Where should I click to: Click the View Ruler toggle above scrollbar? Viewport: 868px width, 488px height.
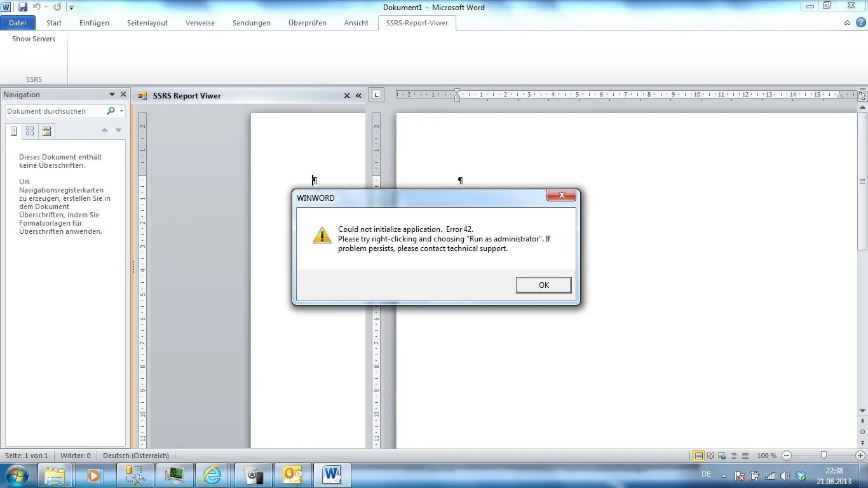862,96
